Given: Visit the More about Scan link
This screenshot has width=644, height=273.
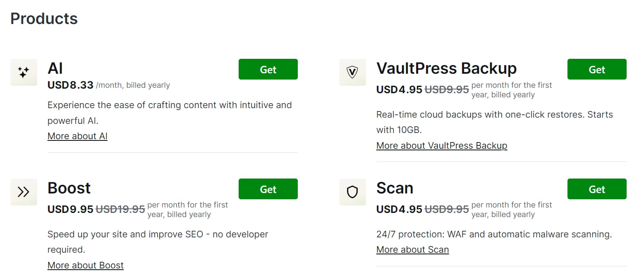Looking at the screenshot, I should (412, 249).
